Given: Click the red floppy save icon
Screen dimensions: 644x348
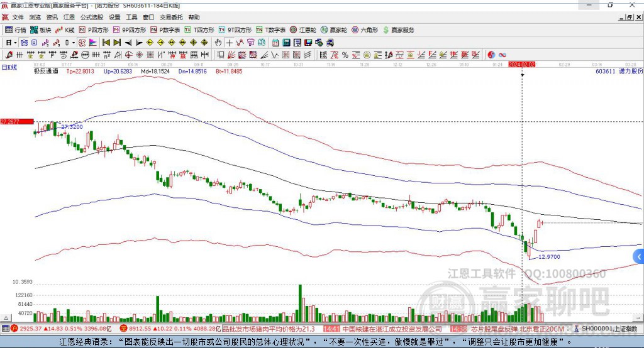Looking at the screenshot, I should [x=308, y=43].
